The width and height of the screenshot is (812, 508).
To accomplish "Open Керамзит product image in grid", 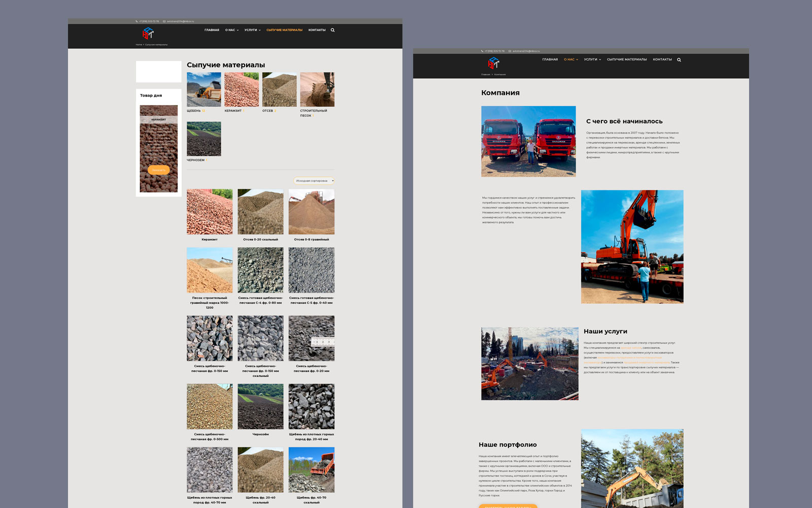I will [210, 212].
